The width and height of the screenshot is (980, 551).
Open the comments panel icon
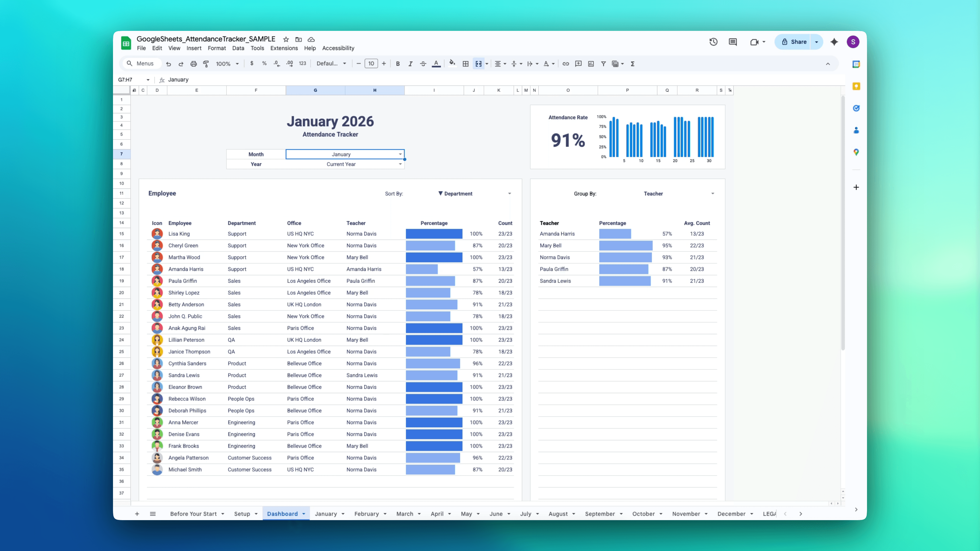click(x=733, y=42)
